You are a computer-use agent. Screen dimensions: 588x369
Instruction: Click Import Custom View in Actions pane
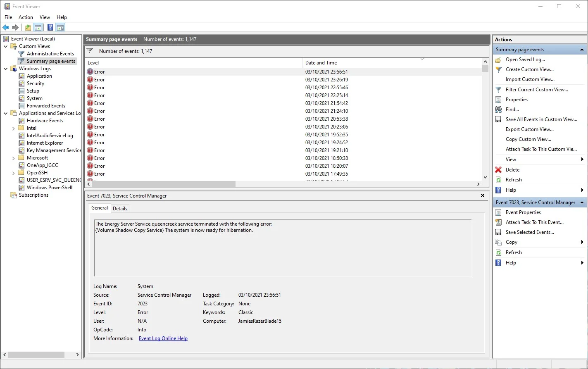tap(530, 79)
